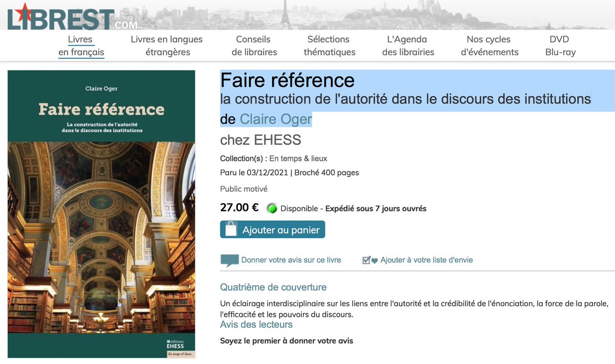Click the Un éclairage interdisciplinaire description paragraph

(414, 309)
